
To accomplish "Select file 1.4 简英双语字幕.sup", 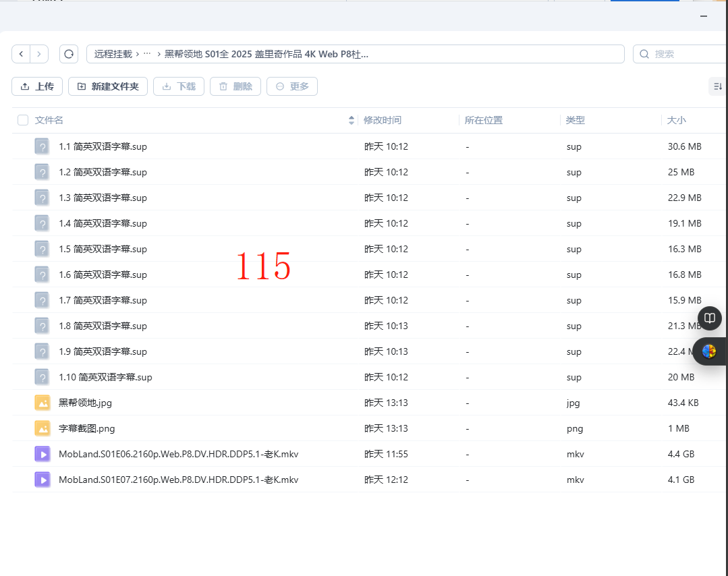I will point(103,223).
